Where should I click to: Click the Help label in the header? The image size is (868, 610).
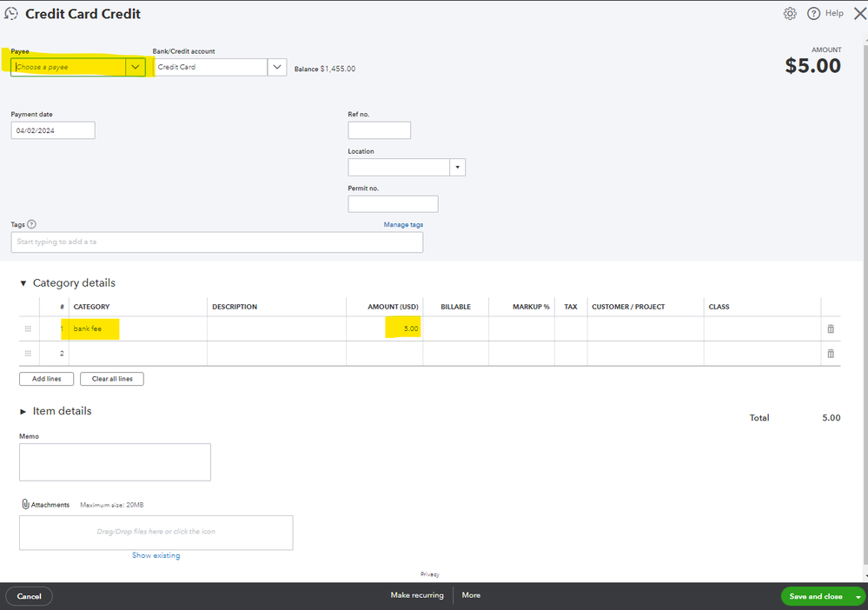coord(834,13)
